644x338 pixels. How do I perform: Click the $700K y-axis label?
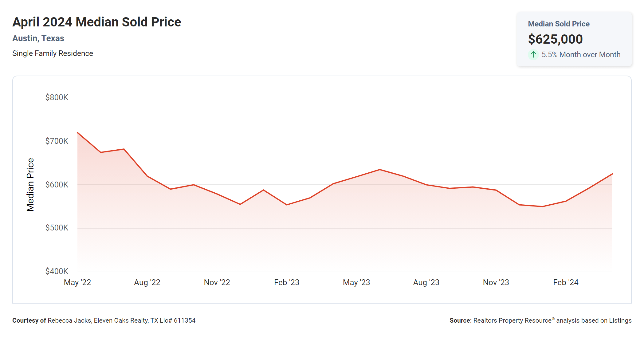tap(57, 141)
